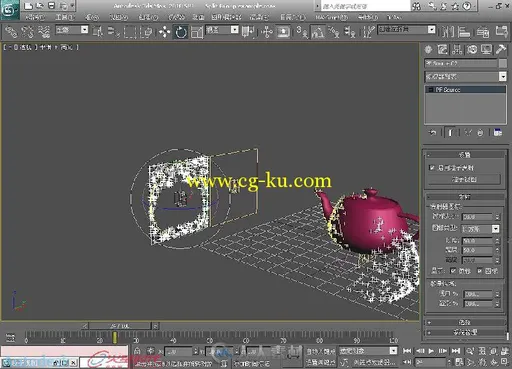Choose the Rectangular Selection Region tool
The width and height of the screenshot is (512, 369).
(130, 32)
